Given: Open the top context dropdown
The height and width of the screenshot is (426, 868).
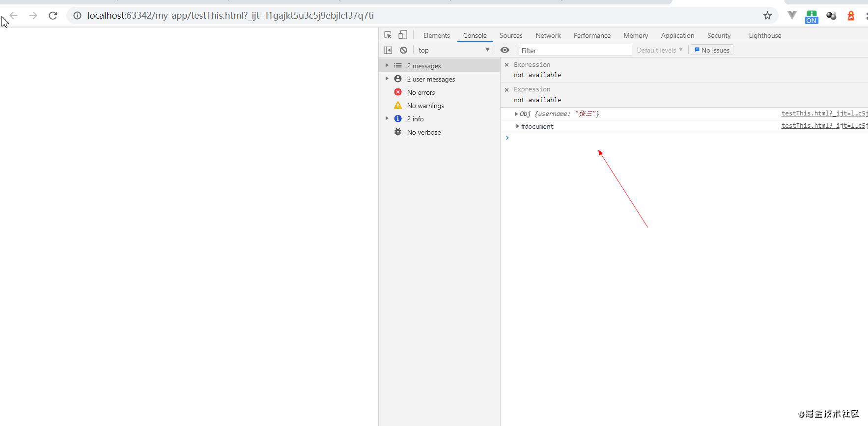Looking at the screenshot, I should [x=453, y=50].
